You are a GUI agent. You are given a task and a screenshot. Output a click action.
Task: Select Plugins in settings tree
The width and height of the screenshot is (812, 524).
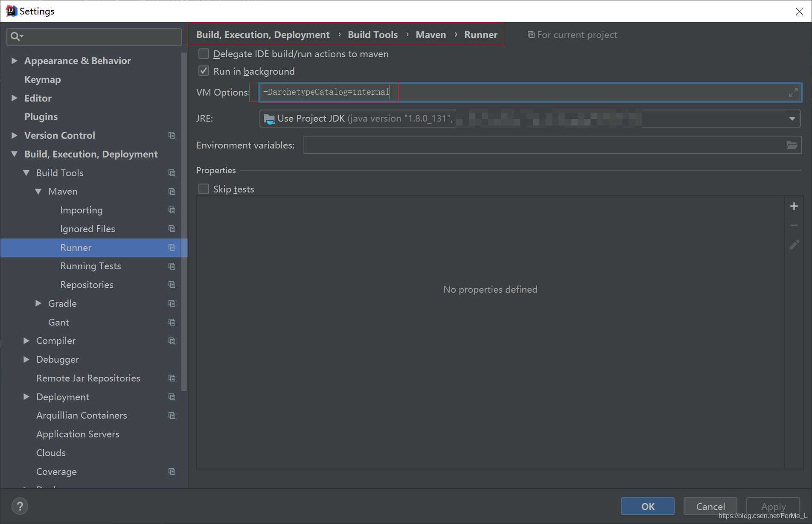click(41, 116)
